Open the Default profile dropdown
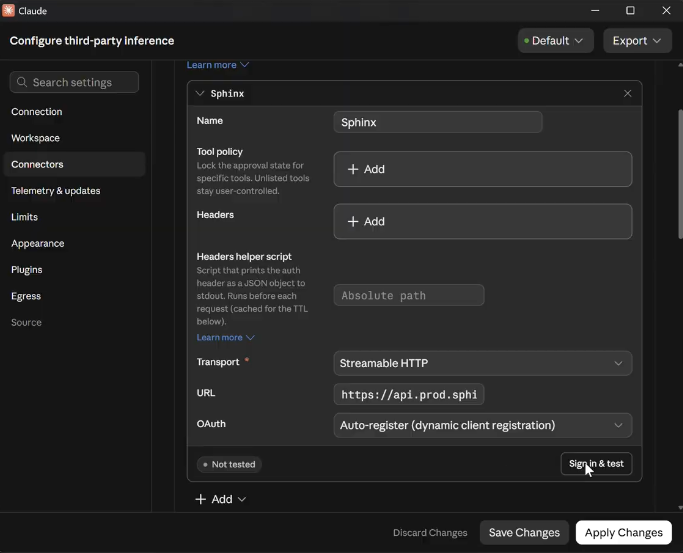Image resolution: width=683 pixels, height=553 pixels. 555,40
